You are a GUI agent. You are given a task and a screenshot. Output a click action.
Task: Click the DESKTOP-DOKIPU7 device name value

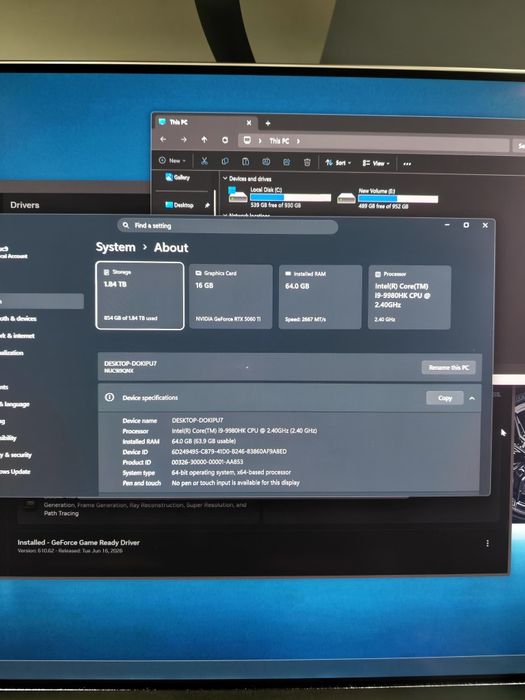(x=197, y=420)
